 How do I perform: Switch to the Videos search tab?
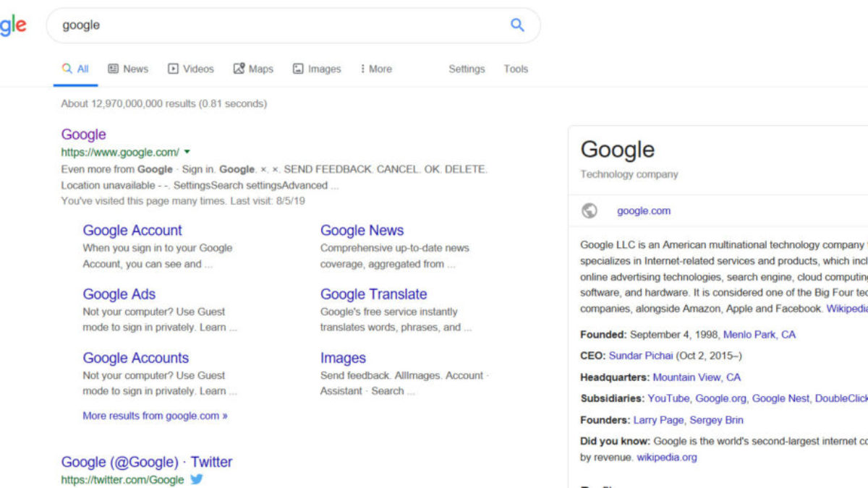pos(191,69)
